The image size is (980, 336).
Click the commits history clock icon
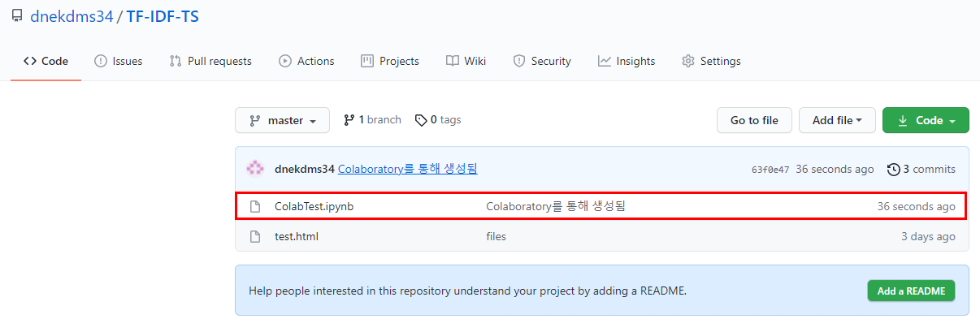coord(894,170)
